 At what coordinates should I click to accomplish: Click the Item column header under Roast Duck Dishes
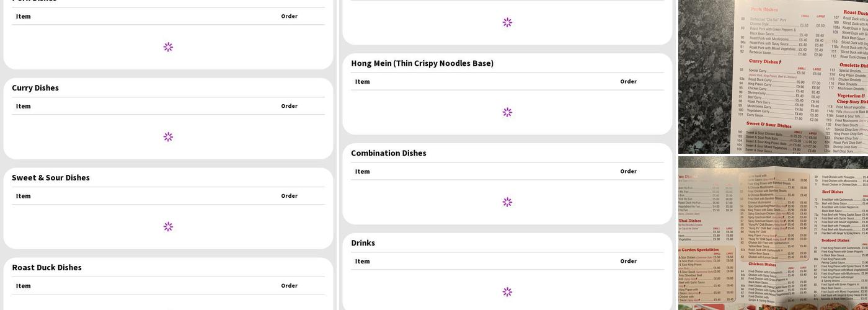click(24, 286)
